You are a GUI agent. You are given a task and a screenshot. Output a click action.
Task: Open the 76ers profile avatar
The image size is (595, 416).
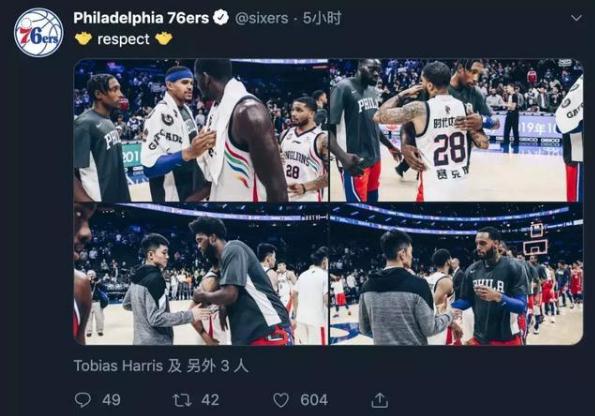pyautogui.click(x=39, y=33)
